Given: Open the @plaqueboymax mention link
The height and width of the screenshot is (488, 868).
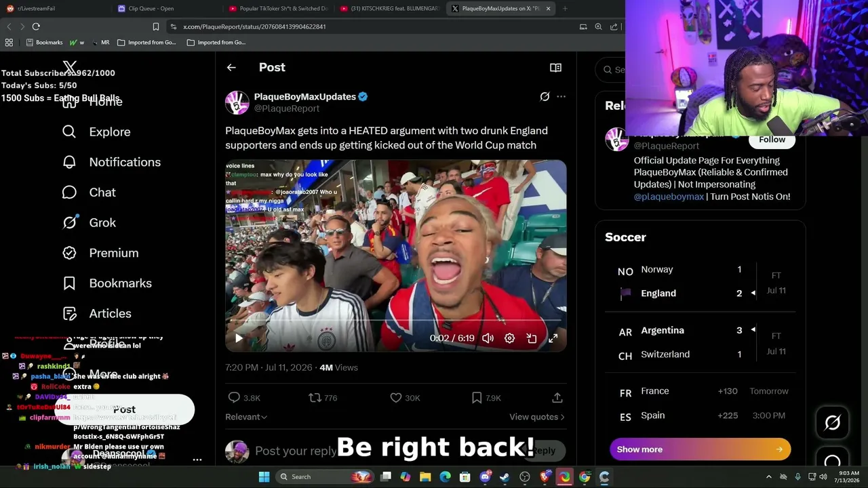Looking at the screenshot, I should (x=669, y=197).
